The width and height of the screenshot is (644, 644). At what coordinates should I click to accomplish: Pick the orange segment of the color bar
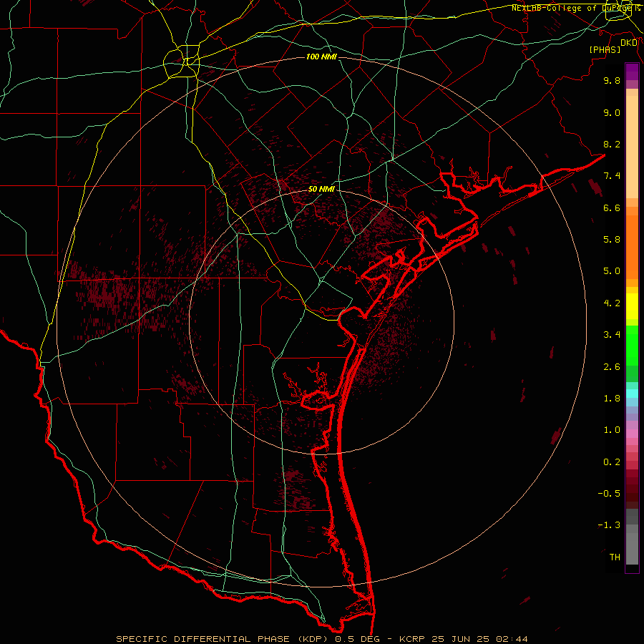point(632,248)
